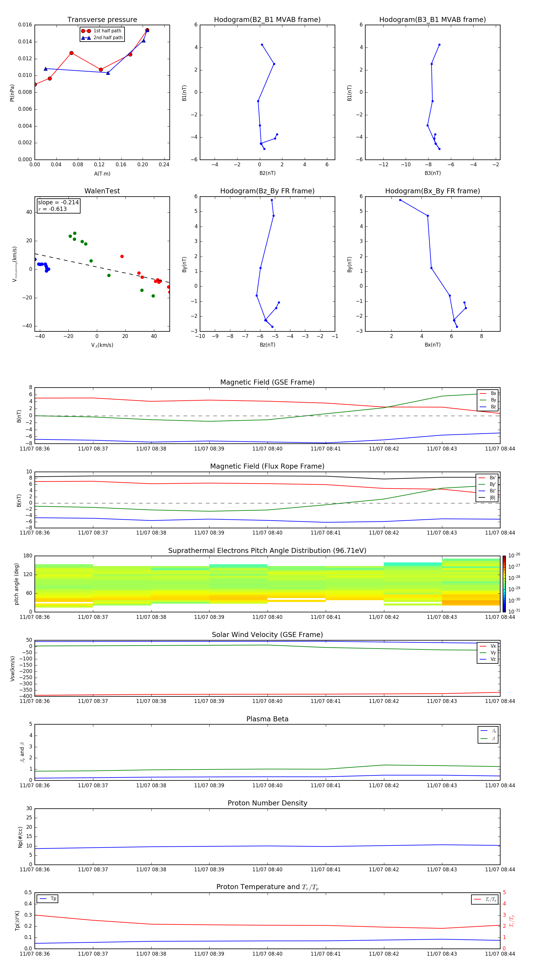Viewport: 535px width, 980px height.
Task: Click the Suprathermal Electrons Pitch Angle Distribution title
Action: pyautogui.click(x=267, y=551)
